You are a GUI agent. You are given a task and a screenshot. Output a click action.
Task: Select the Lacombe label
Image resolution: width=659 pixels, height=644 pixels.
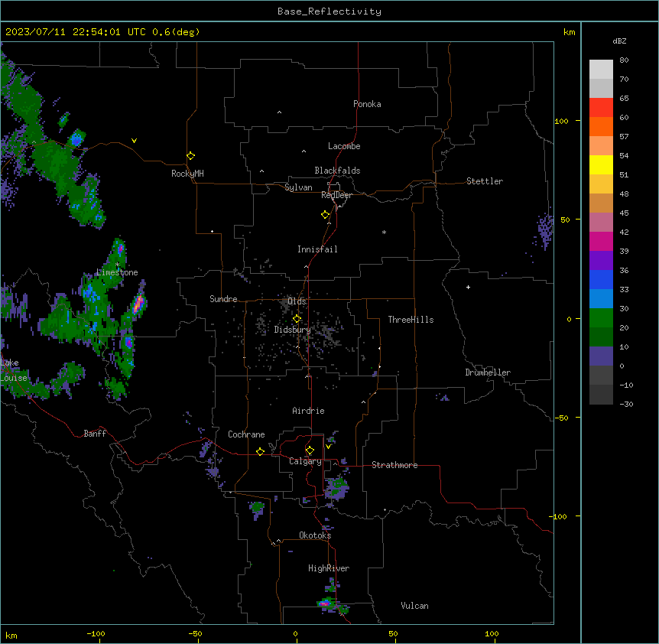[344, 146]
